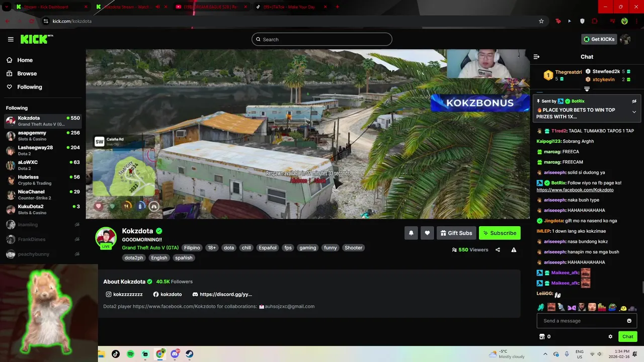Click the Subscribe button
644x362 pixels.
coord(500,233)
